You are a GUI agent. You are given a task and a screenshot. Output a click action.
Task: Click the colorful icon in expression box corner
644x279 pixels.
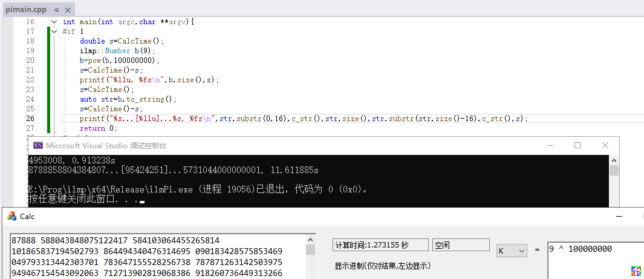coord(636,271)
